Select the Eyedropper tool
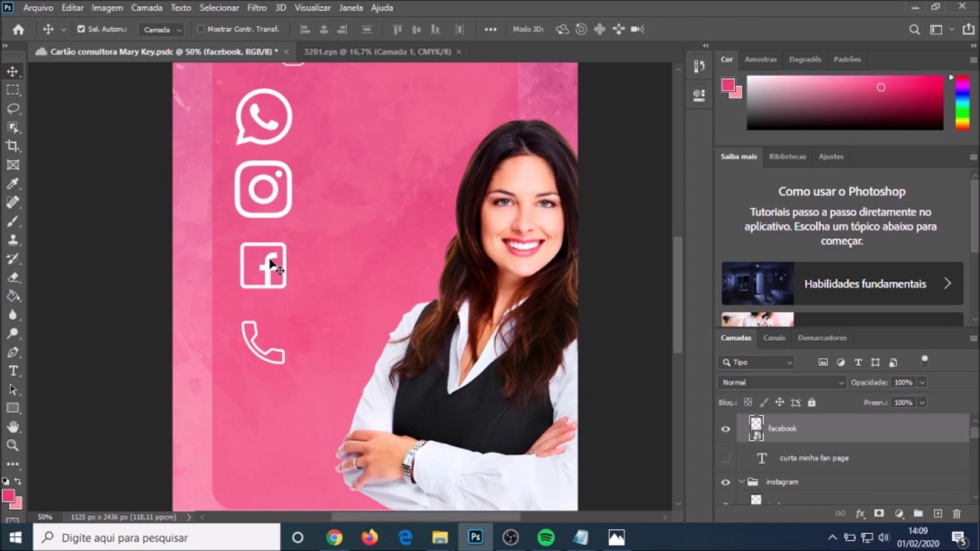Viewport: 980px width, 551px height. click(13, 184)
